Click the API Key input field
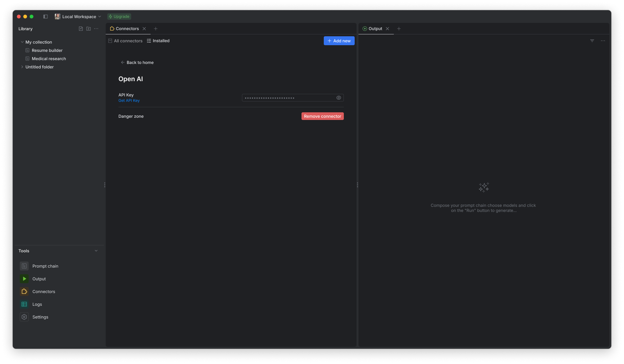This screenshot has height=364, width=624. pyautogui.click(x=293, y=98)
